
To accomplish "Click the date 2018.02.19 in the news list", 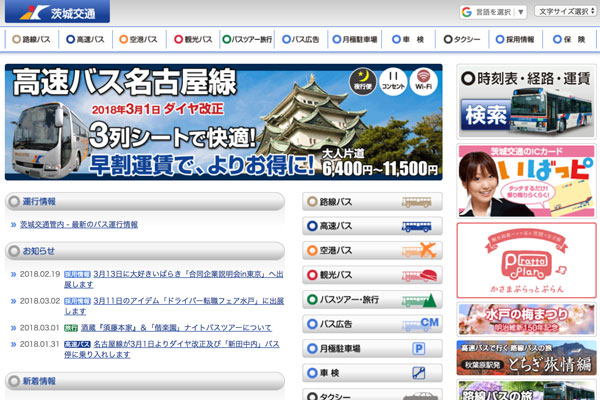I will coord(40,274).
